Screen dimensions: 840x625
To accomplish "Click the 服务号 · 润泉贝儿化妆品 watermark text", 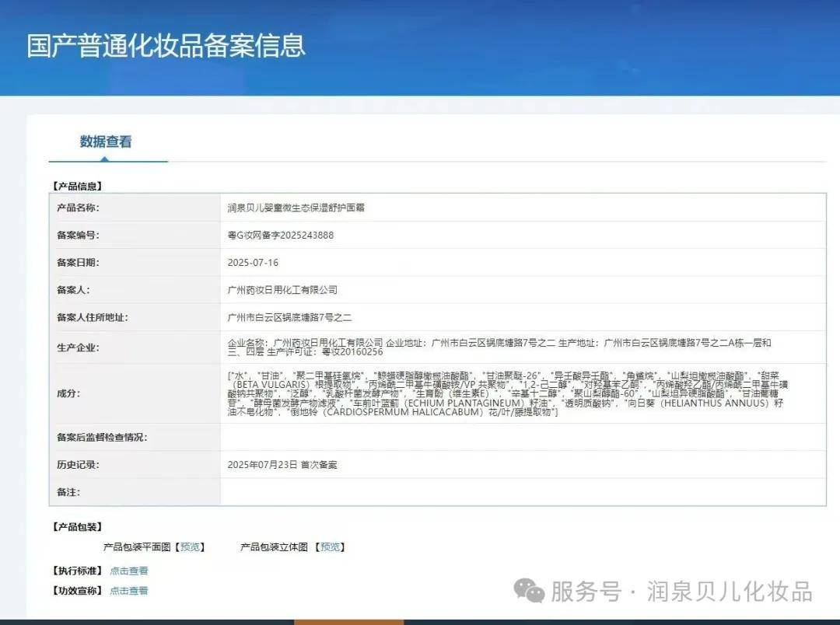I will 681,592.
